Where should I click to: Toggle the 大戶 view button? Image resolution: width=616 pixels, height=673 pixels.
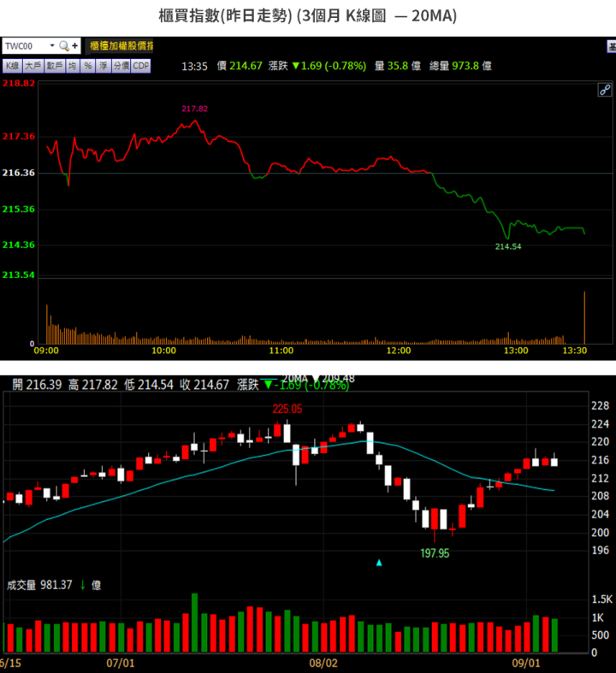tap(33, 66)
